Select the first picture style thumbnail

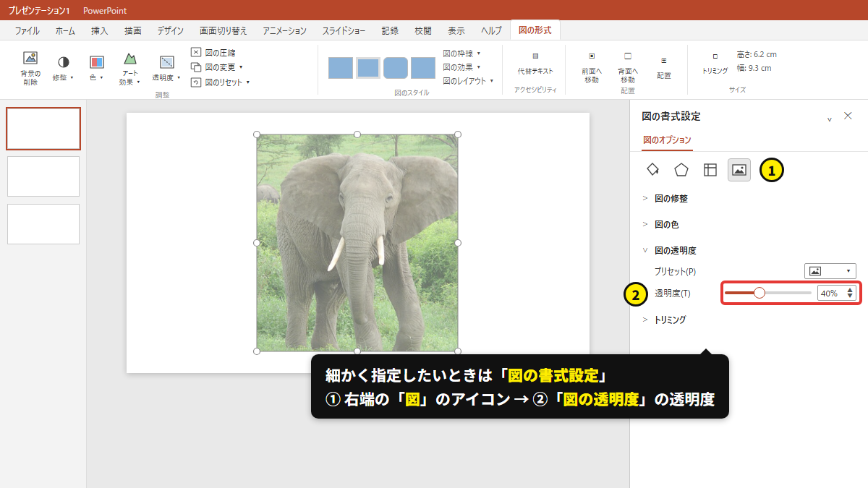[x=341, y=67]
